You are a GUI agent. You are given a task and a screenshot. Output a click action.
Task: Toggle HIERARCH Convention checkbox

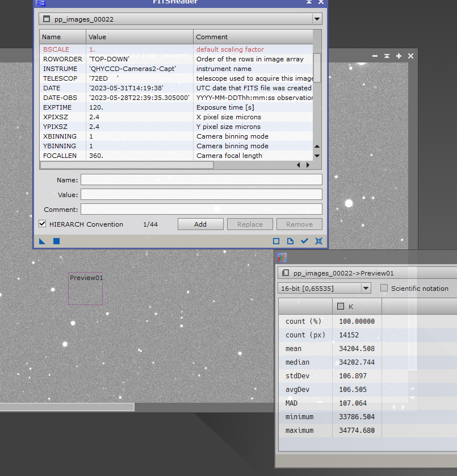pos(42,224)
